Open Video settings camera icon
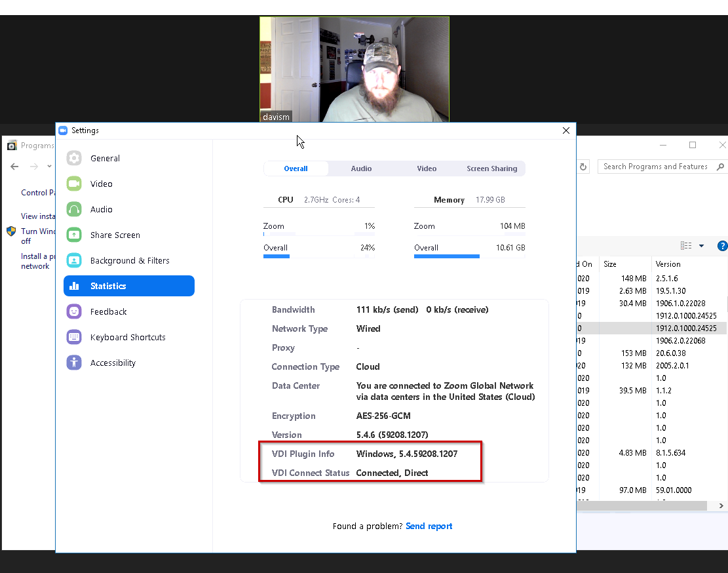Image resolution: width=728 pixels, height=573 pixels. coord(74,184)
